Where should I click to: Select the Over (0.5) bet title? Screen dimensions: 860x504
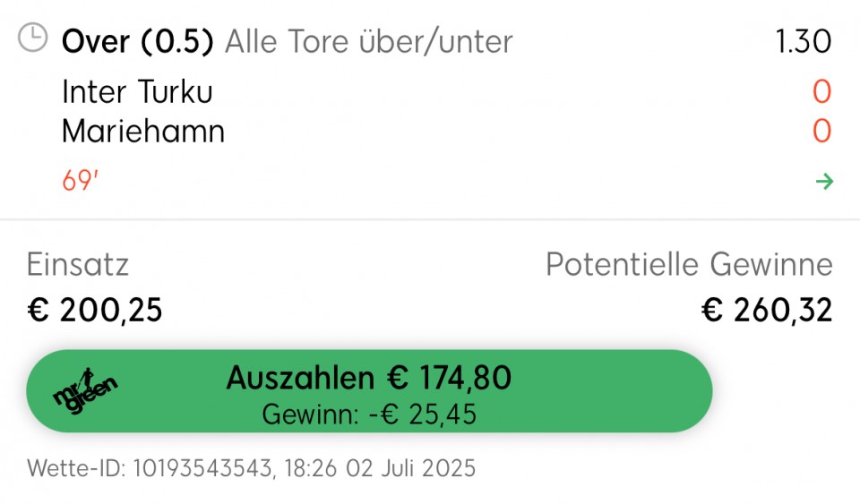[138, 42]
